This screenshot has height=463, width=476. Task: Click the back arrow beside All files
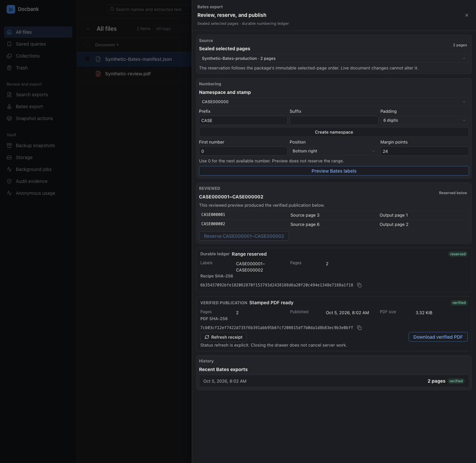click(x=88, y=29)
